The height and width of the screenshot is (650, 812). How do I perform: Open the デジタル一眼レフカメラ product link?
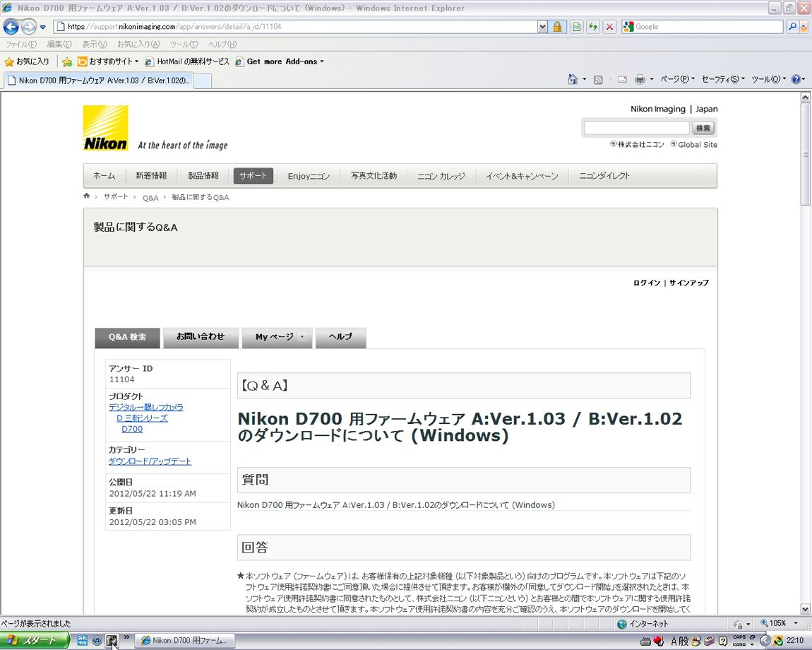tap(146, 408)
